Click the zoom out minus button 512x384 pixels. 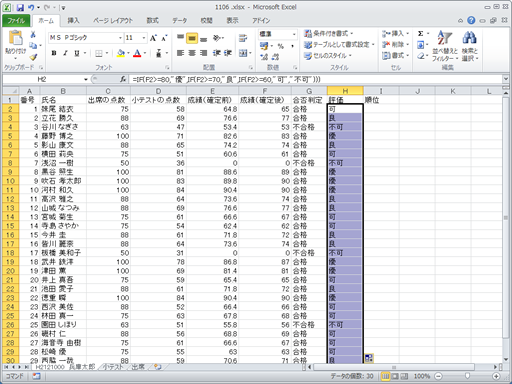438,376
